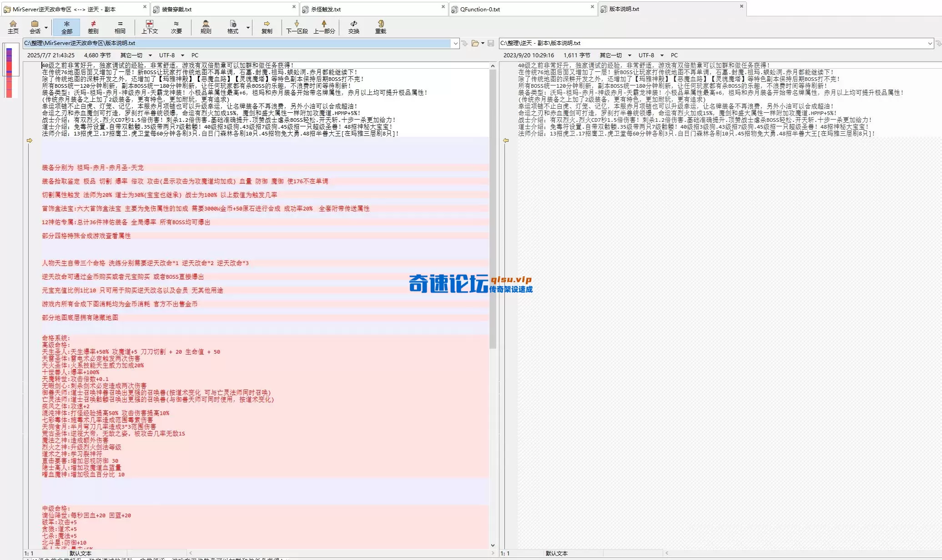Jump using 上一部分 (Previous section) icon
This screenshot has width=942, height=560.
325,27
